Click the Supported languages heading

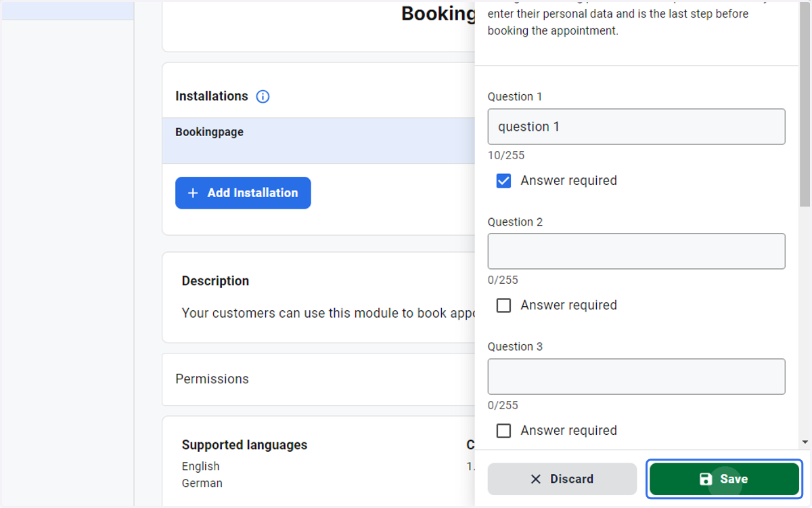(x=244, y=445)
